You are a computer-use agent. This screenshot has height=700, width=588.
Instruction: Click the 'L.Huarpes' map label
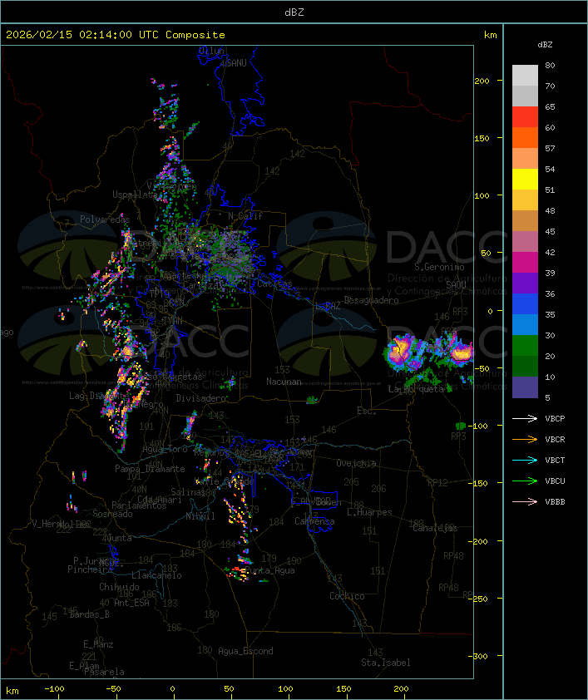[369, 512]
